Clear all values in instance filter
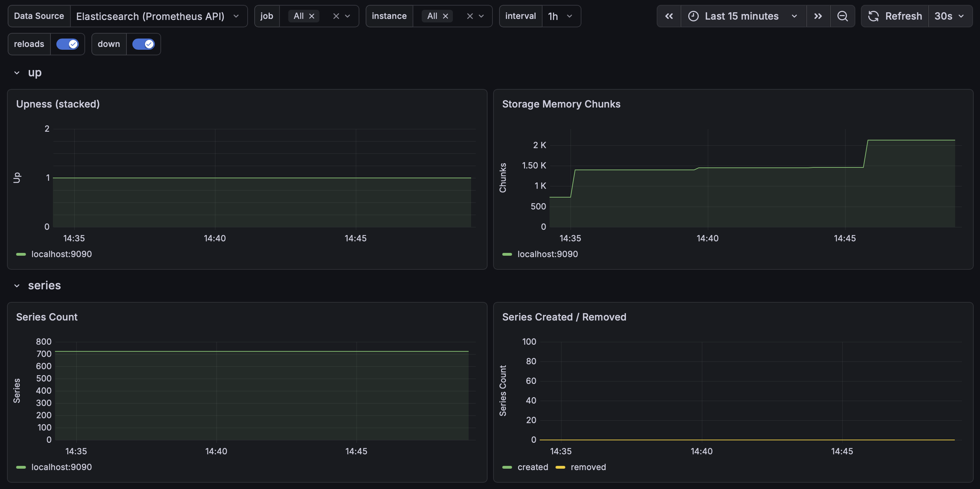 coord(470,16)
